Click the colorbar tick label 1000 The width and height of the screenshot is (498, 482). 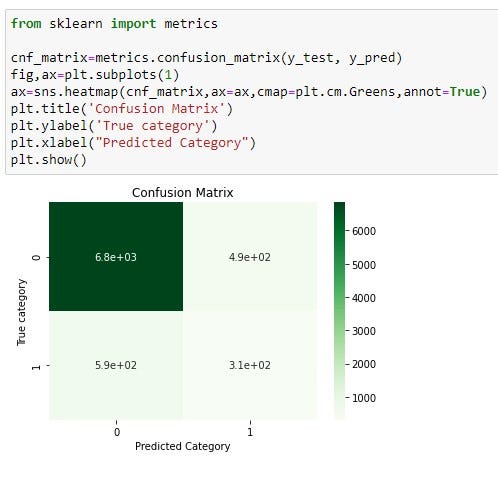[364, 398]
